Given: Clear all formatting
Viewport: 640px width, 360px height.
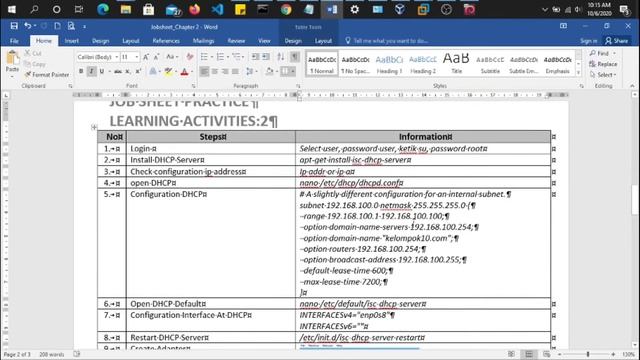Looking at the screenshot, I should [x=190, y=57].
